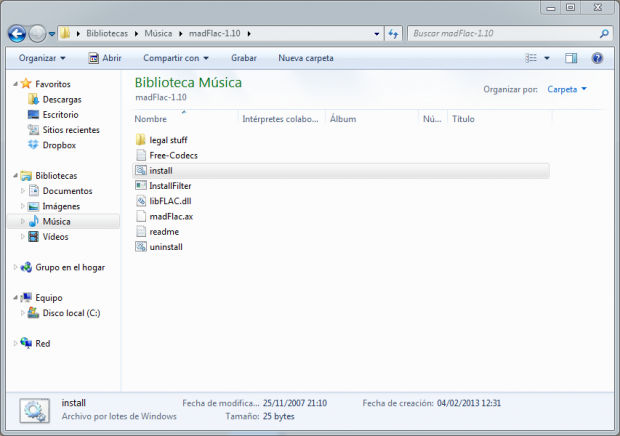Select the InstallFilter file

pos(163,186)
